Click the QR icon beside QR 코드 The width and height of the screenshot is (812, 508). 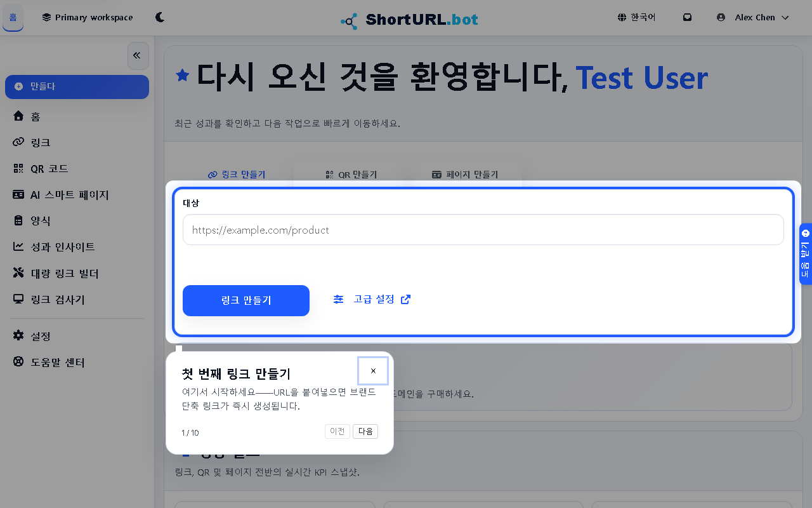pyautogui.click(x=18, y=168)
